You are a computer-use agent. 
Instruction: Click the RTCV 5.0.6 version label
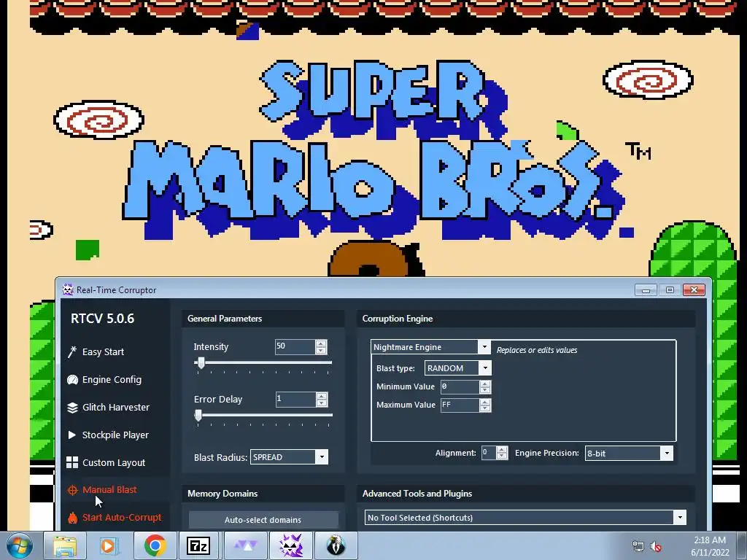coord(102,319)
